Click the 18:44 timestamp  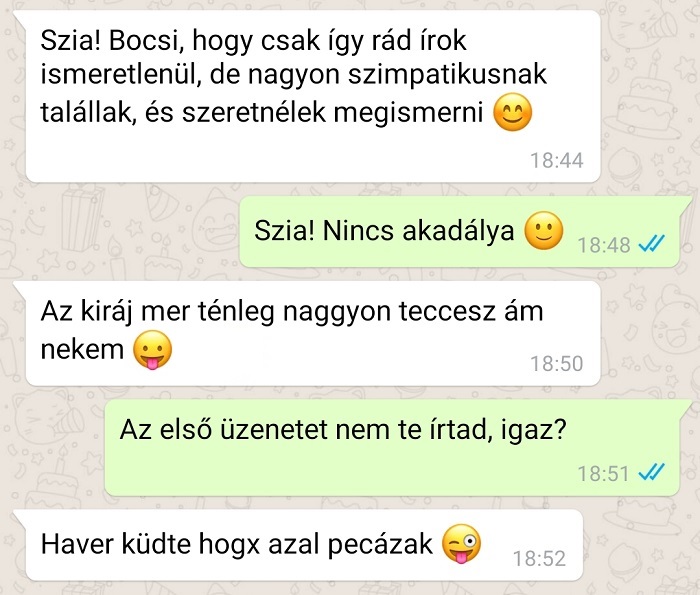(x=557, y=160)
